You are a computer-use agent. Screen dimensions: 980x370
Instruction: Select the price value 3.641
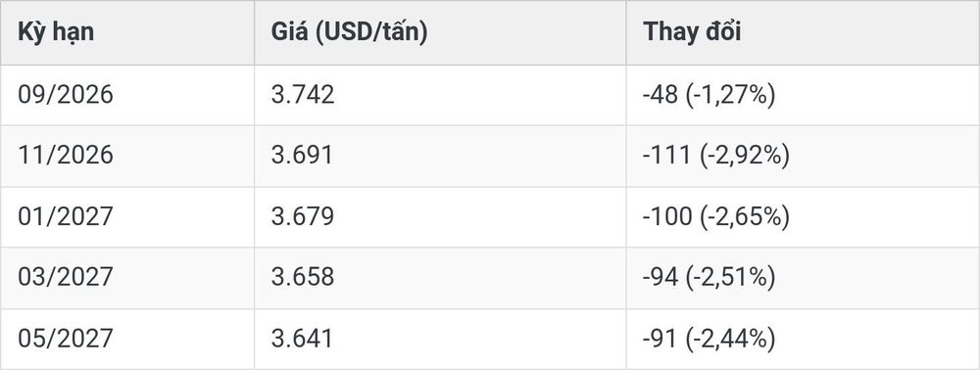(302, 338)
